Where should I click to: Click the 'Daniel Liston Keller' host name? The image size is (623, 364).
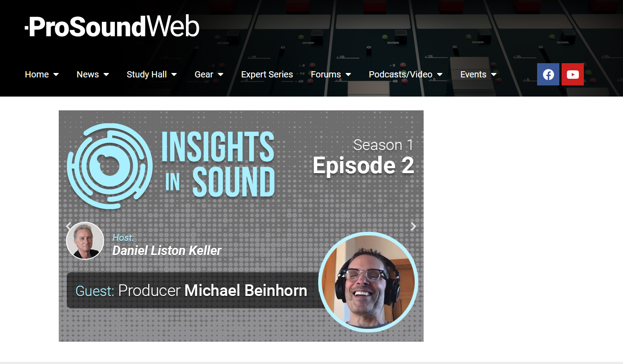pos(167,251)
